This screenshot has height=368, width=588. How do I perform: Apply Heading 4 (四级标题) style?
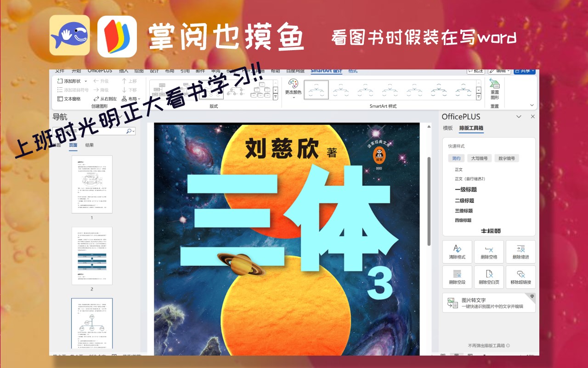point(463,220)
